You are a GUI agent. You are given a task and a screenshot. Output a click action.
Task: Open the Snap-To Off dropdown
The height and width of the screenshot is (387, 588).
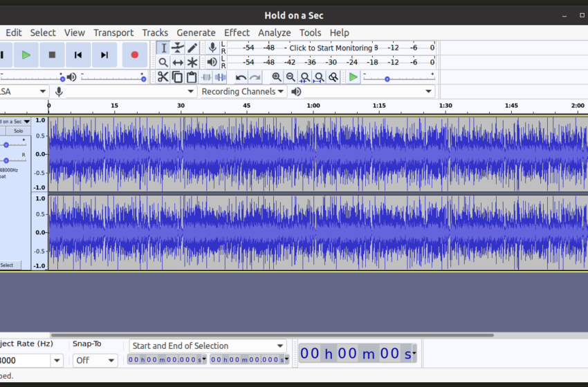point(95,361)
